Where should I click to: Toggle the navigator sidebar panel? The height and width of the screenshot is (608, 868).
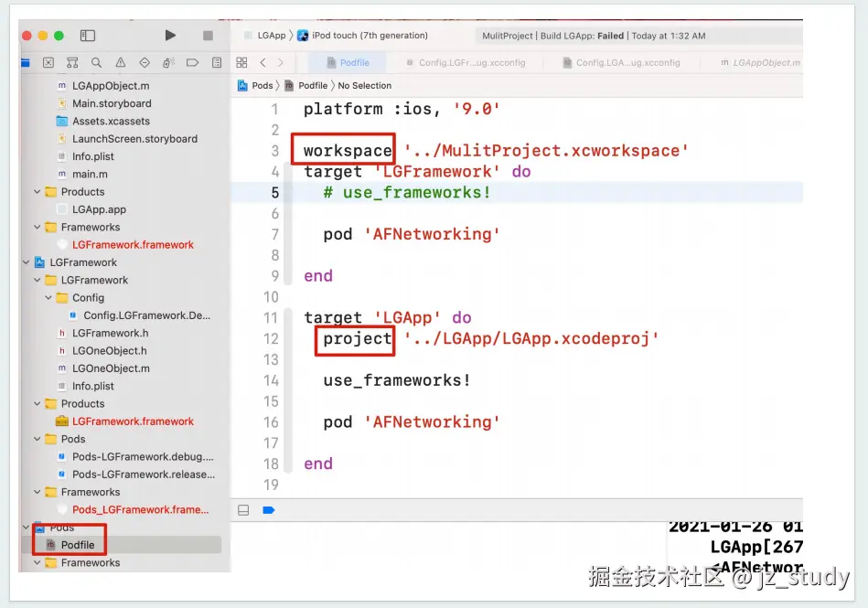88,36
